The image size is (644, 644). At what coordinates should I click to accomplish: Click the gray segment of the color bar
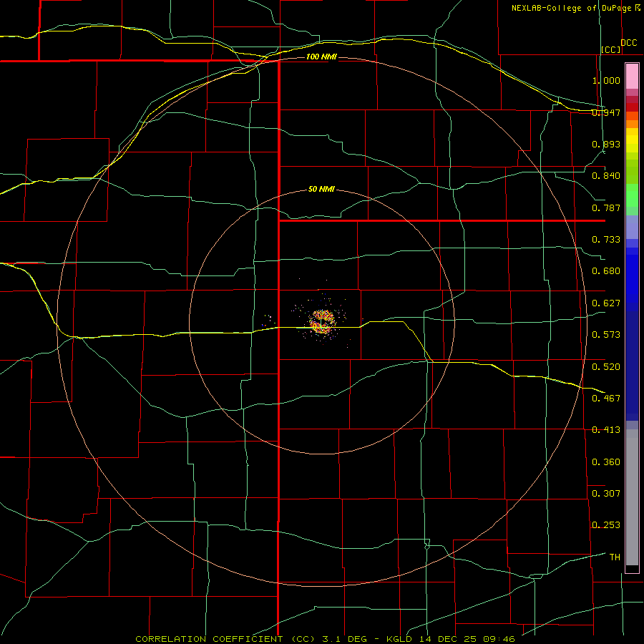pos(632,497)
